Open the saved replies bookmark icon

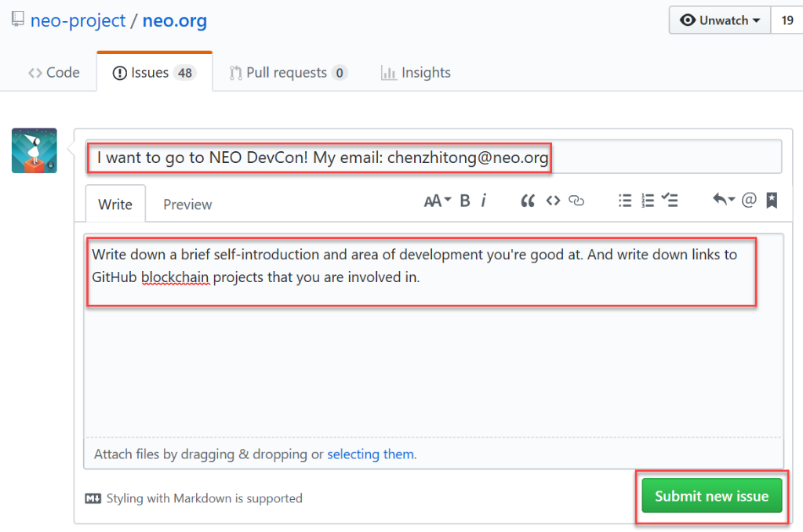(772, 201)
